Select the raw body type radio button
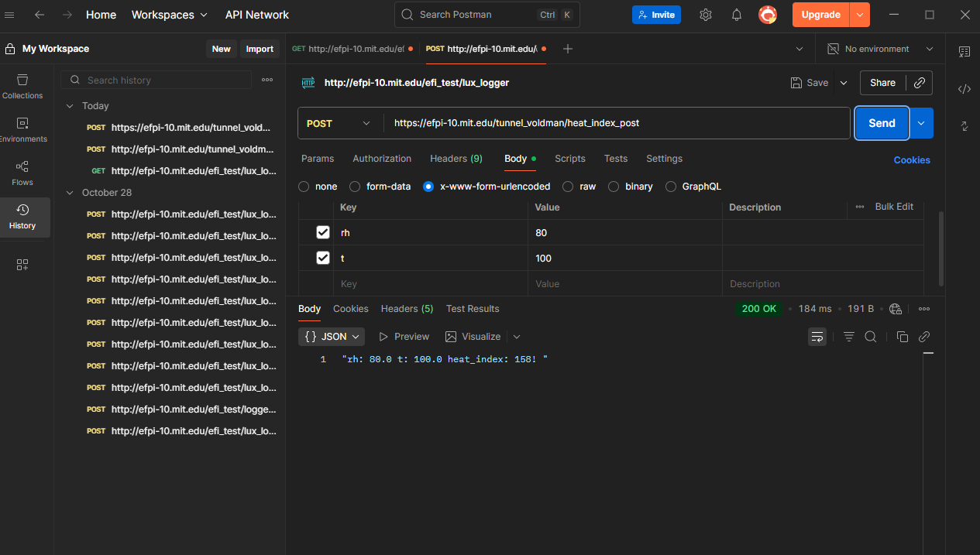Screen dimensions: 980x555 coord(568,187)
